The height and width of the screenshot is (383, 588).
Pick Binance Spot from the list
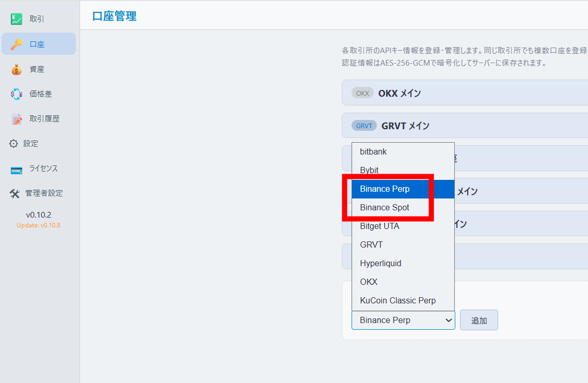385,208
